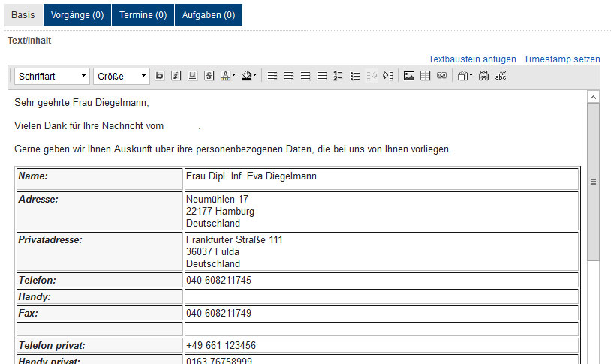611x364 pixels.
Task: Toggle underline formatting
Action: tap(192, 76)
